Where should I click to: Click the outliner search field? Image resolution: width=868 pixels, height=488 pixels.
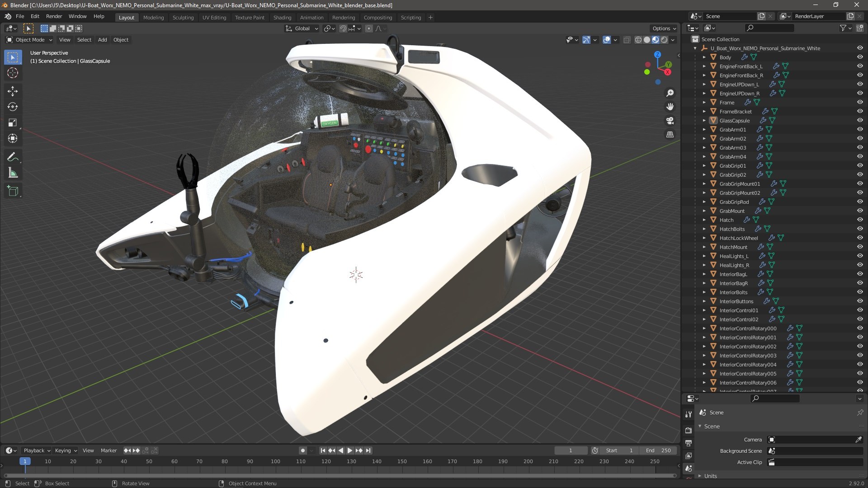coord(770,28)
